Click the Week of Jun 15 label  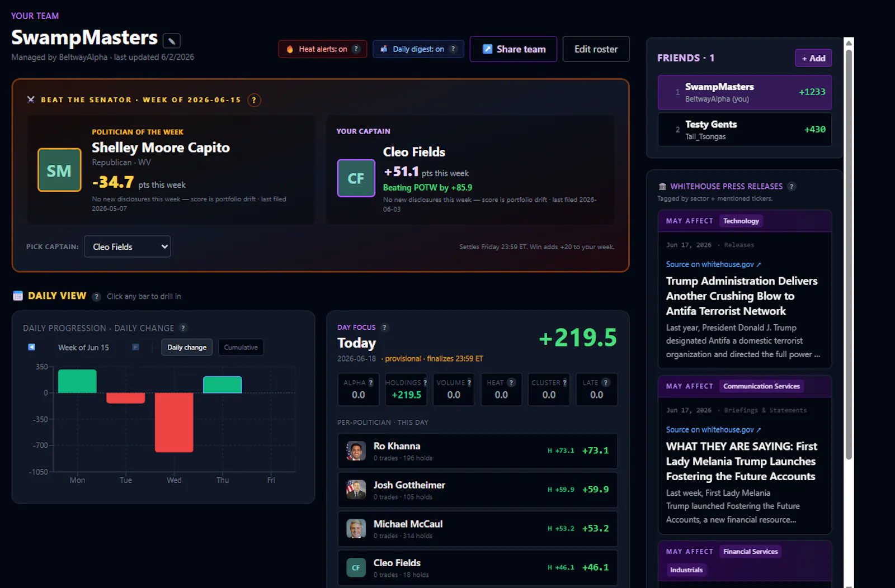click(x=83, y=348)
